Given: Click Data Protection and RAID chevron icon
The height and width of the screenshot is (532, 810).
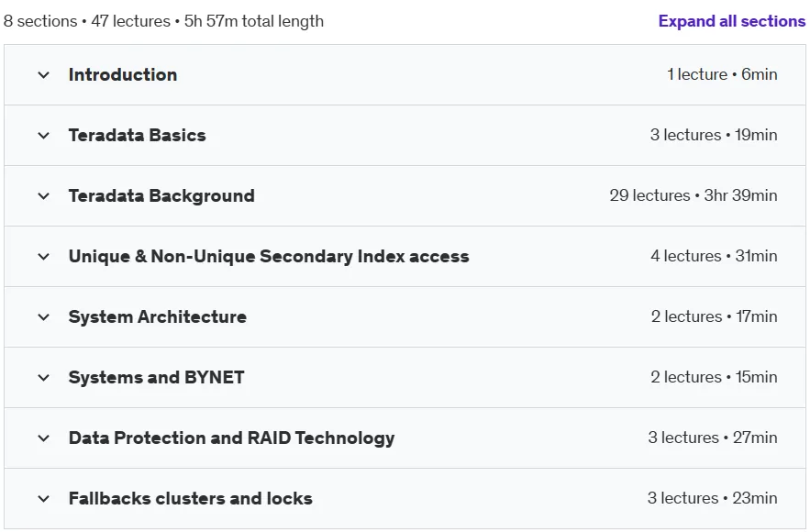Looking at the screenshot, I should click(x=44, y=438).
